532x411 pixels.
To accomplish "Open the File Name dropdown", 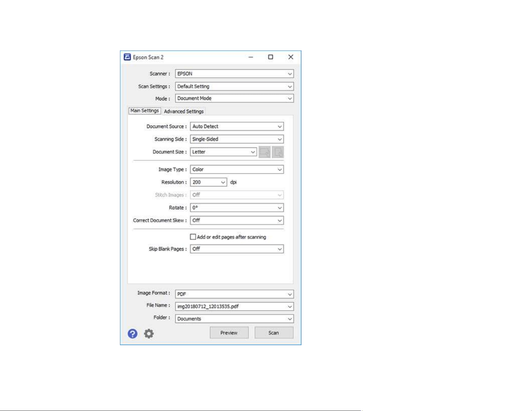I will click(x=234, y=307).
